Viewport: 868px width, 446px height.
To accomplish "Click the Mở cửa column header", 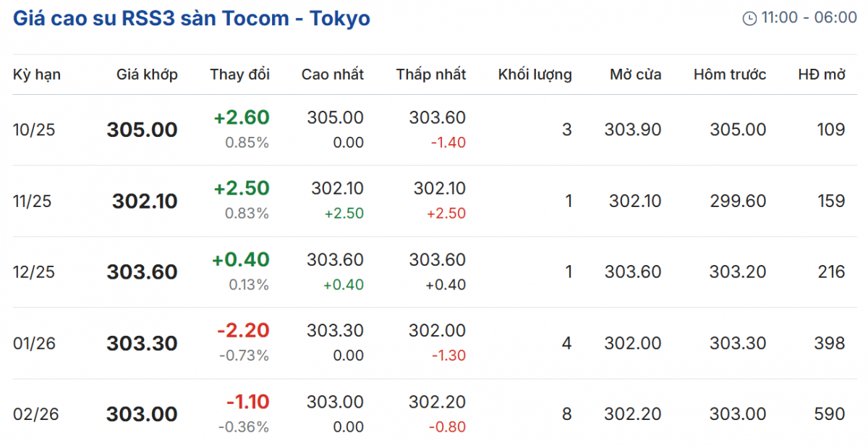I will click(635, 75).
